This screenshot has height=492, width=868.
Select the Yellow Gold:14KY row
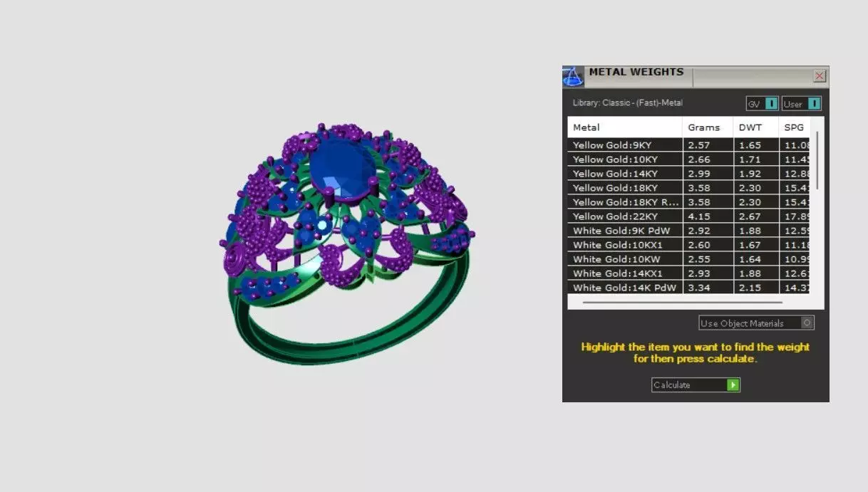[689, 174]
